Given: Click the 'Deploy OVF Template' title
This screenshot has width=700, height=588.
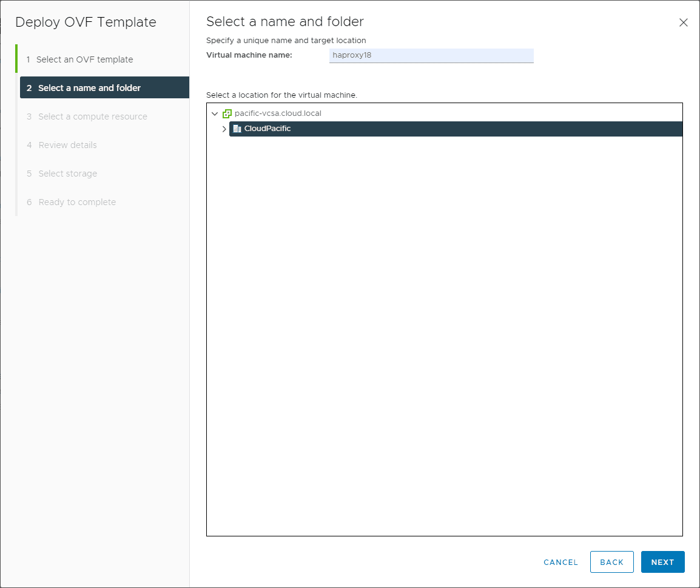Looking at the screenshot, I should point(86,22).
